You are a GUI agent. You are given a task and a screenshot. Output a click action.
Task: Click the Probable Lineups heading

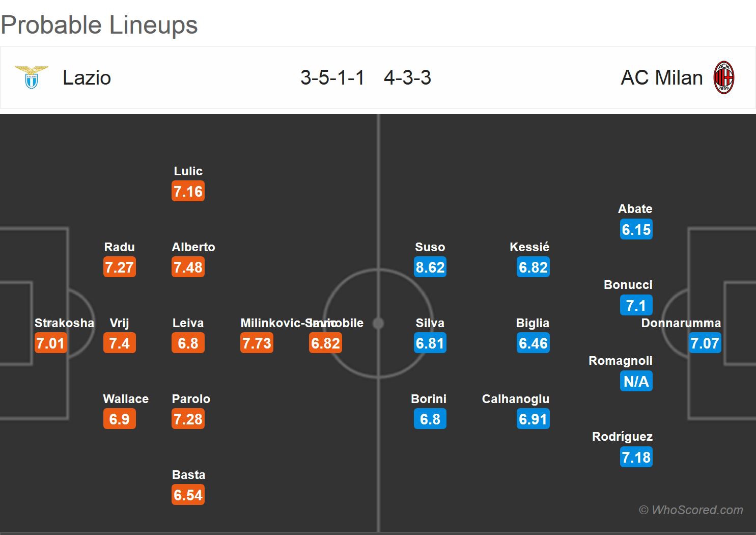click(99, 25)
